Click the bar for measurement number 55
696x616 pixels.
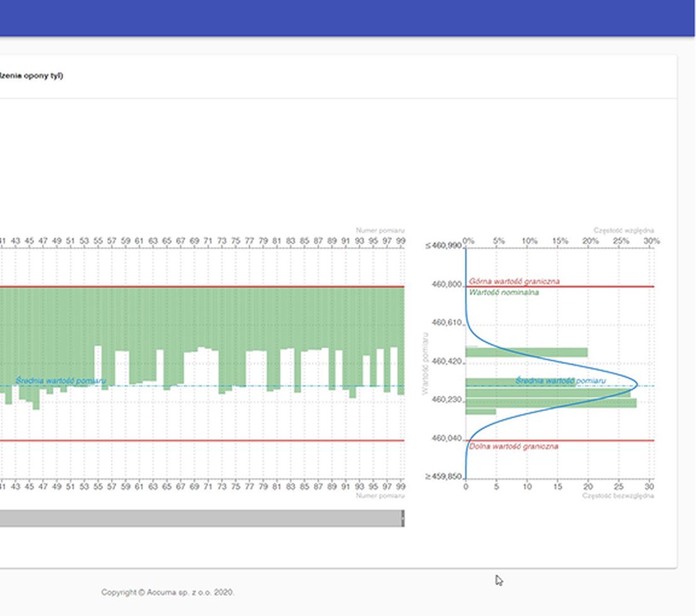tap(98, 316)
